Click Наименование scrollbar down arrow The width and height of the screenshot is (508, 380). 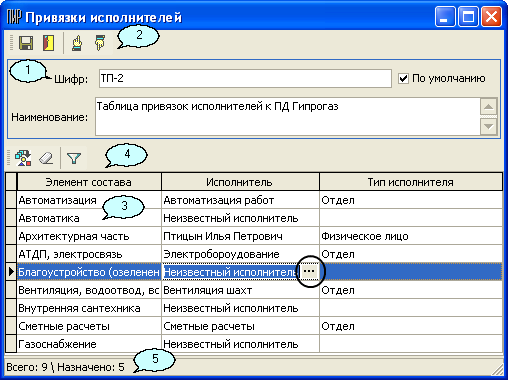click(x=488, y=126)
